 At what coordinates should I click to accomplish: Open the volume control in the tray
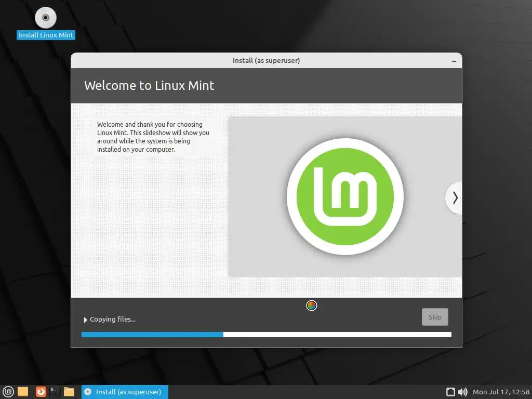tap(462, 392)
